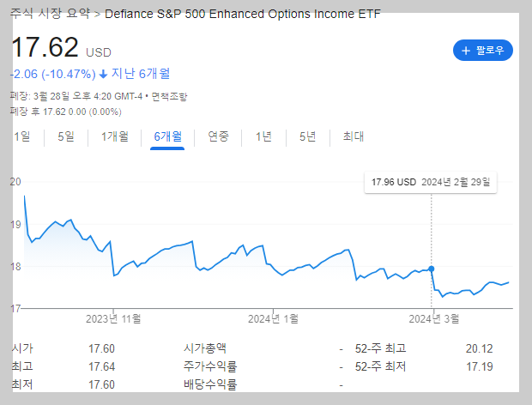Click the 시가총액 label

(205, 348)
